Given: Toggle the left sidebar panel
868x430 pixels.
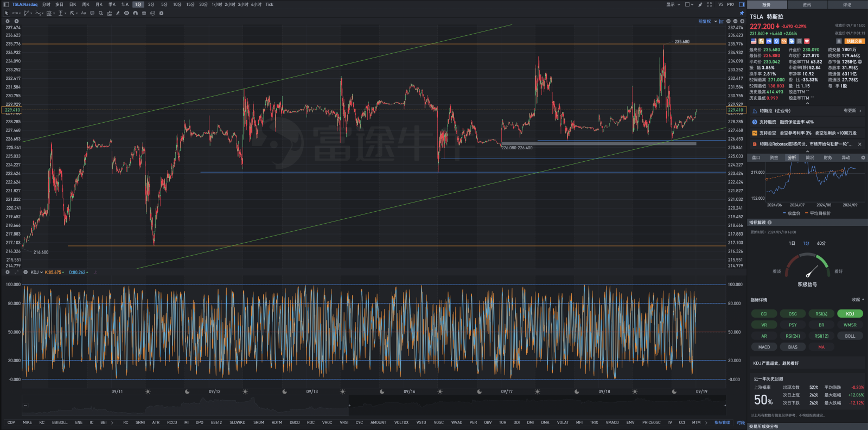Looking at the screenshot, I should (x=6, y=4).
